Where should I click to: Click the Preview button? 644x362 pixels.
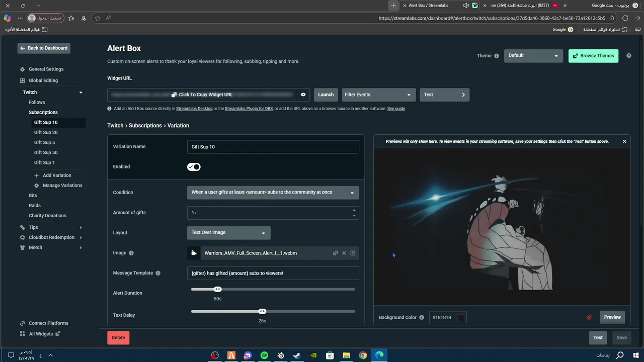tap(612, 317)
